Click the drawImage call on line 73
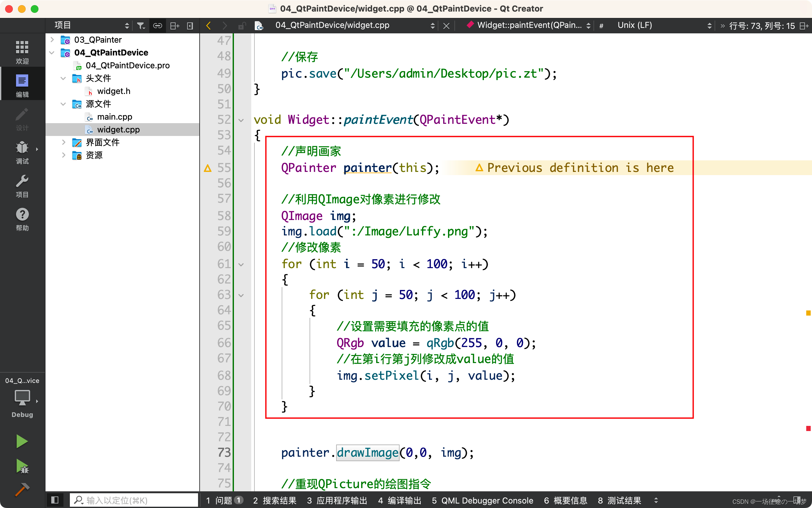 tap(368, 453)
